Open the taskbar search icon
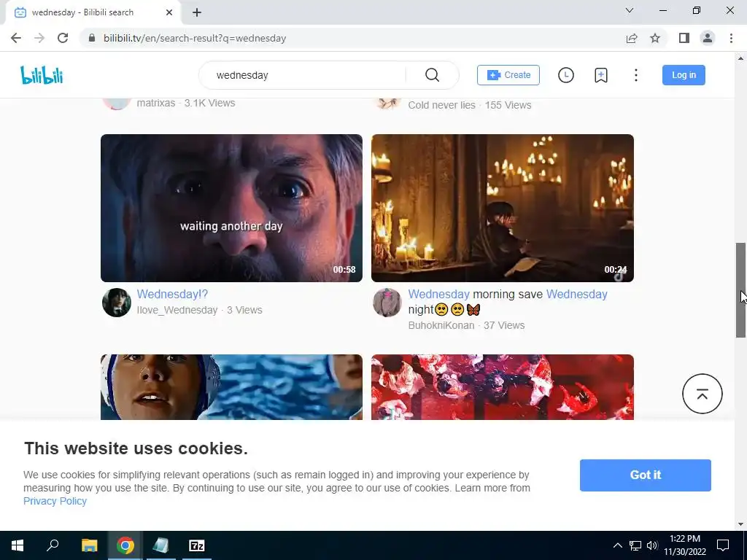747x560 pixels. [53, 545]
